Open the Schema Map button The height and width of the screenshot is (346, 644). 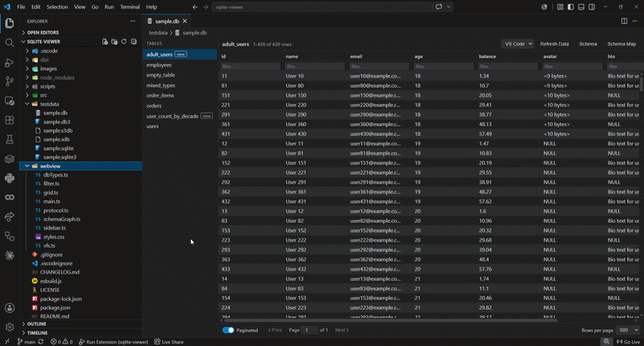[621, 44]
